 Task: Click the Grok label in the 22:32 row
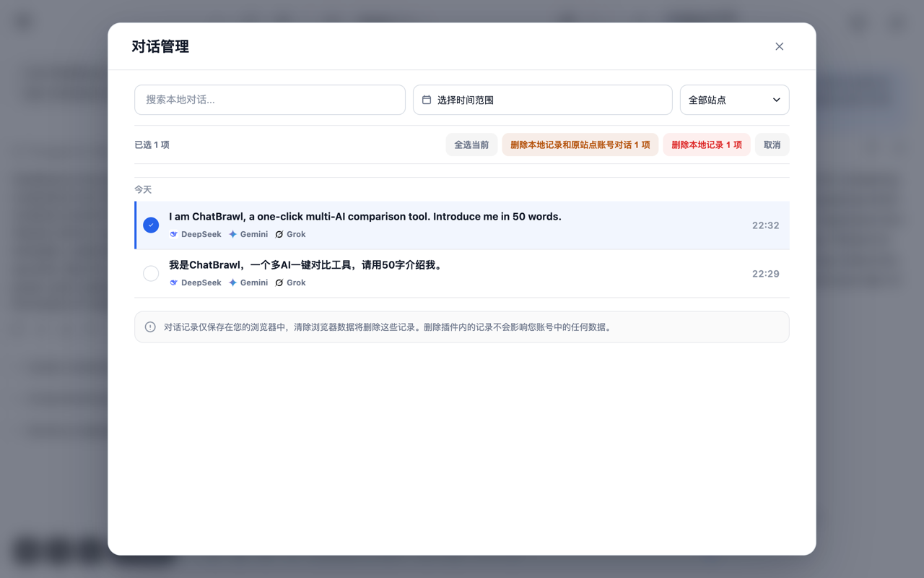(296, 234)
